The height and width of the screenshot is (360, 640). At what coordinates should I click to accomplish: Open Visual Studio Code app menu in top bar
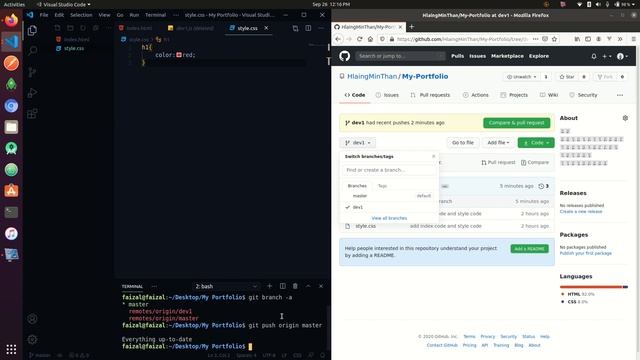tap(64, 4)
